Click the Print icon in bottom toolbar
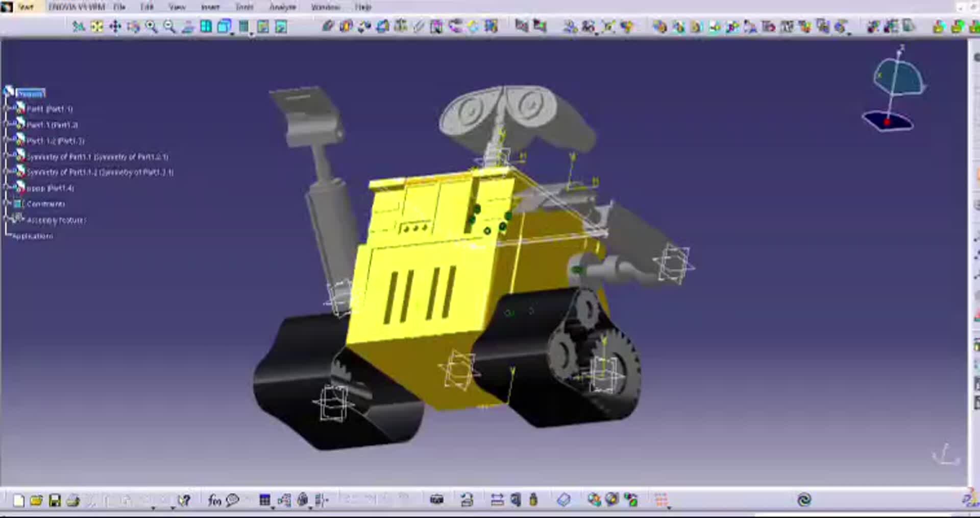 tap(73, 500)
